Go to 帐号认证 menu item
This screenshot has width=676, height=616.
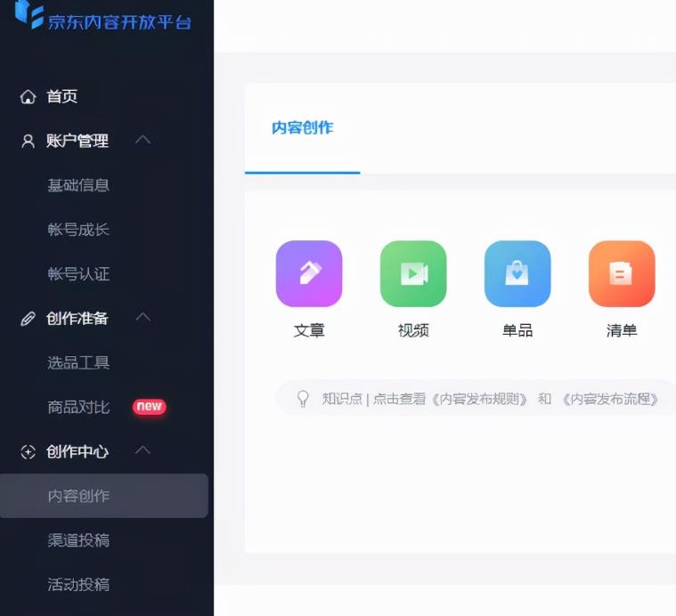(78, 274)
